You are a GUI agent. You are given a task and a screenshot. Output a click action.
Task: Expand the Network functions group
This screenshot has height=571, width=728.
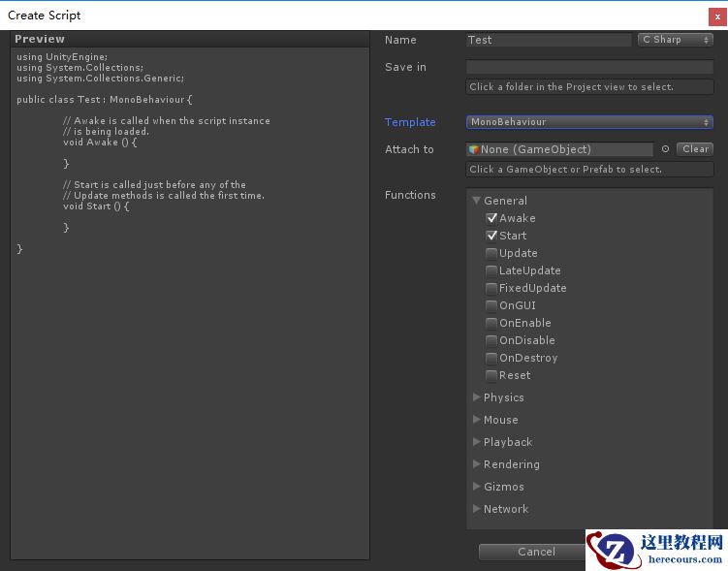point(476,509)
